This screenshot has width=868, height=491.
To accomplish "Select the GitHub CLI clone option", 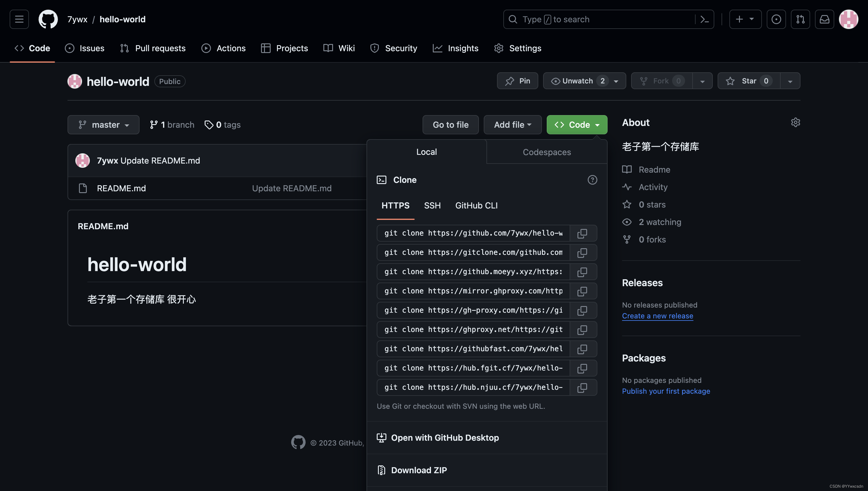I will 476,205.
